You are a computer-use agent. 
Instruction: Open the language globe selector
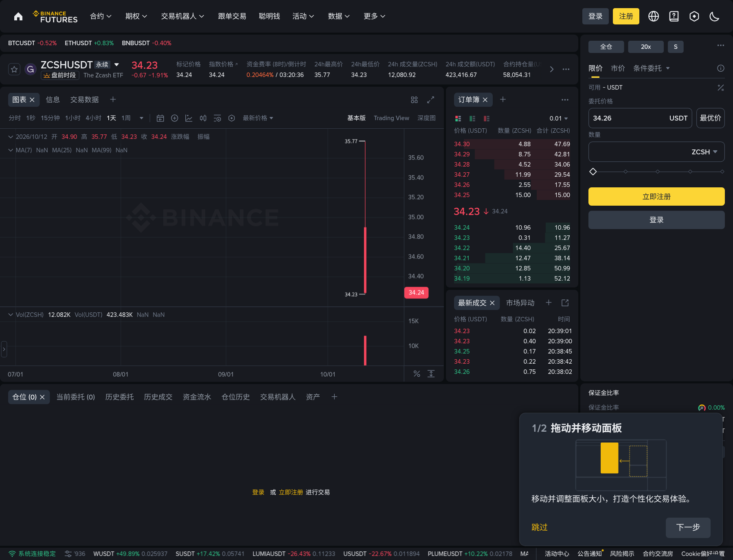[654, 16]
